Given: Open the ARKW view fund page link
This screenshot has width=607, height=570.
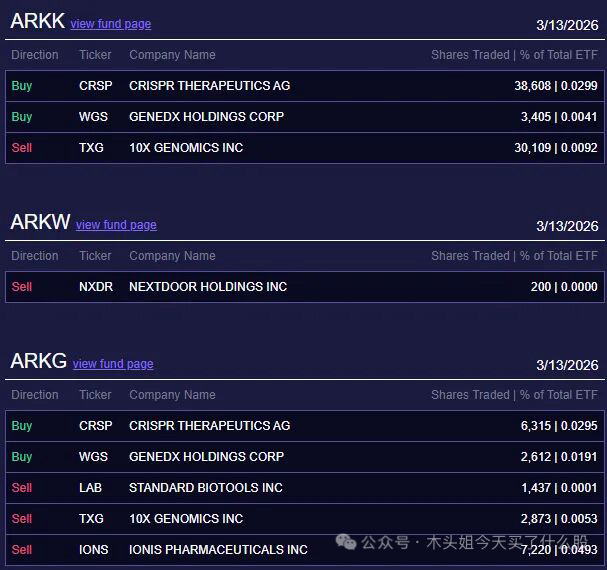Looking at the screenshot, I should pyautogui.click(x=116, y=225).
